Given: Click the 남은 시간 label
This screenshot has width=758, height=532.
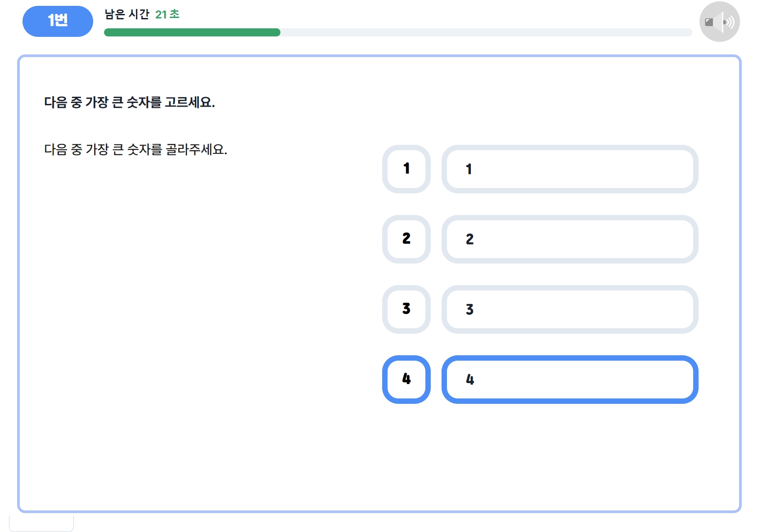Looking at the screenshot, I should click(x=127, y=14).
